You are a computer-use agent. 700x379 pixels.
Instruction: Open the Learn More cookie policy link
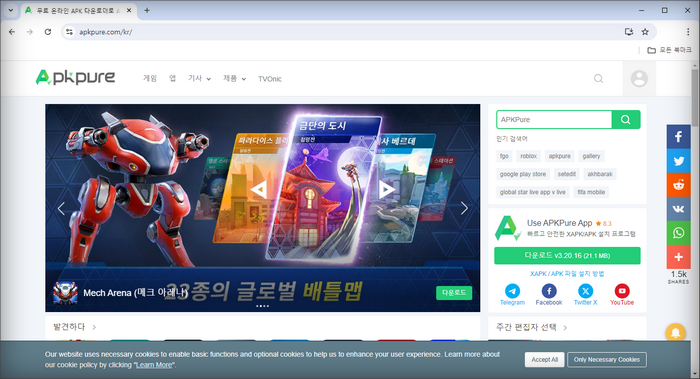(x=154, y=365)
